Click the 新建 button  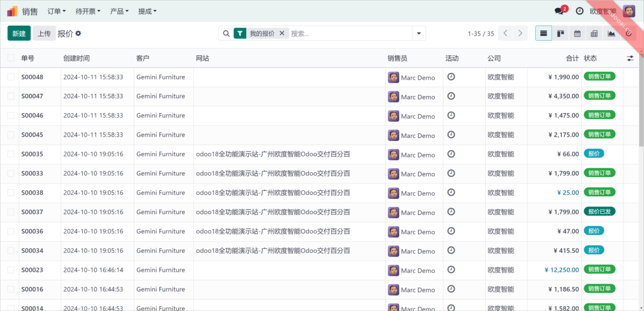pyautogui.click(x=19, y=33)
